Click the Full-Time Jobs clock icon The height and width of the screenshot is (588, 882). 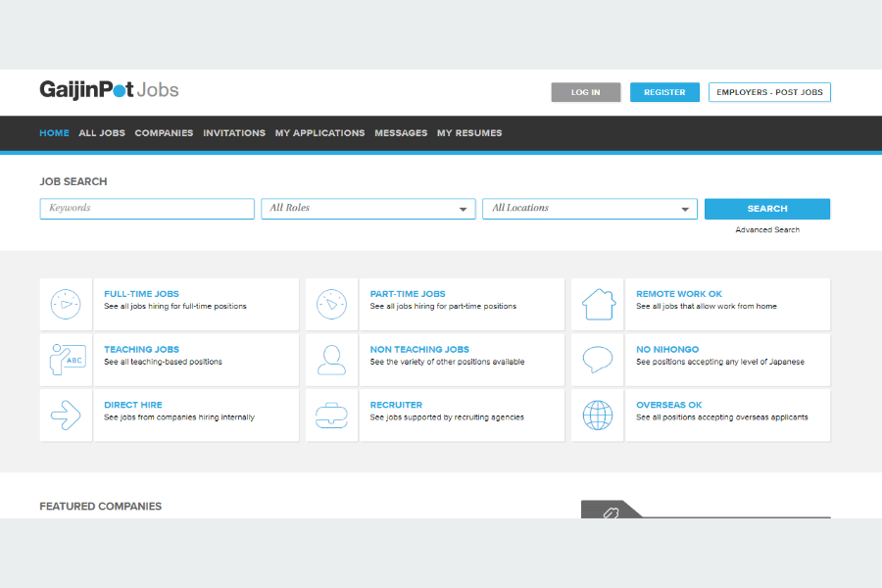(66, 305)
